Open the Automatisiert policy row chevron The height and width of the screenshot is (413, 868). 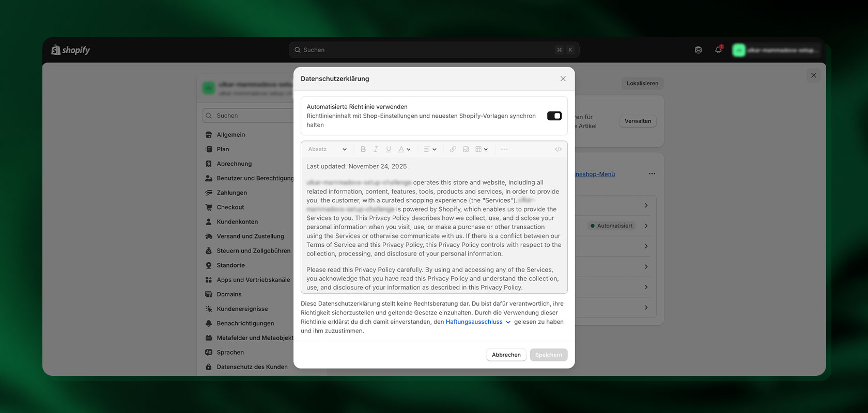(646, 226)
